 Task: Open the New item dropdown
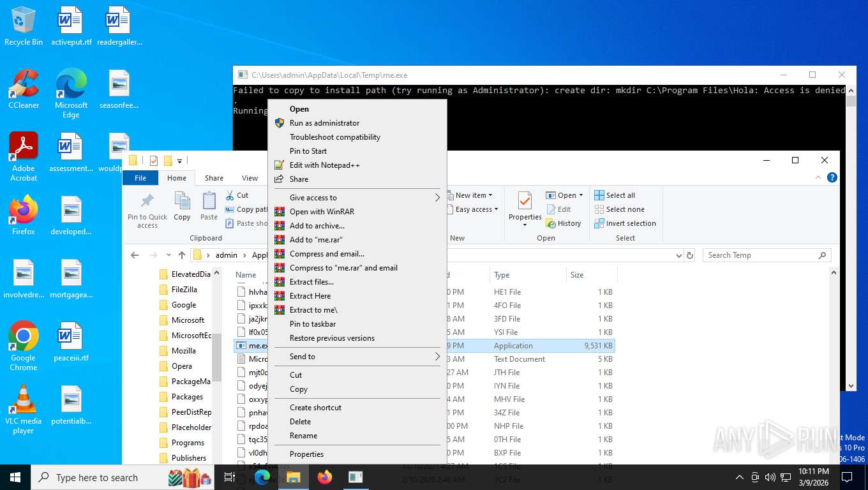point(470,195)
